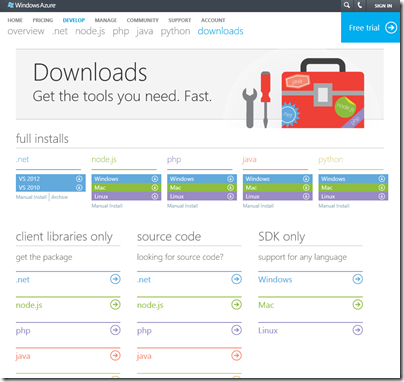Select the downloads sub-tab
Image resolution: width=404 pixels, height=382 pixels.
pos(220,31)
